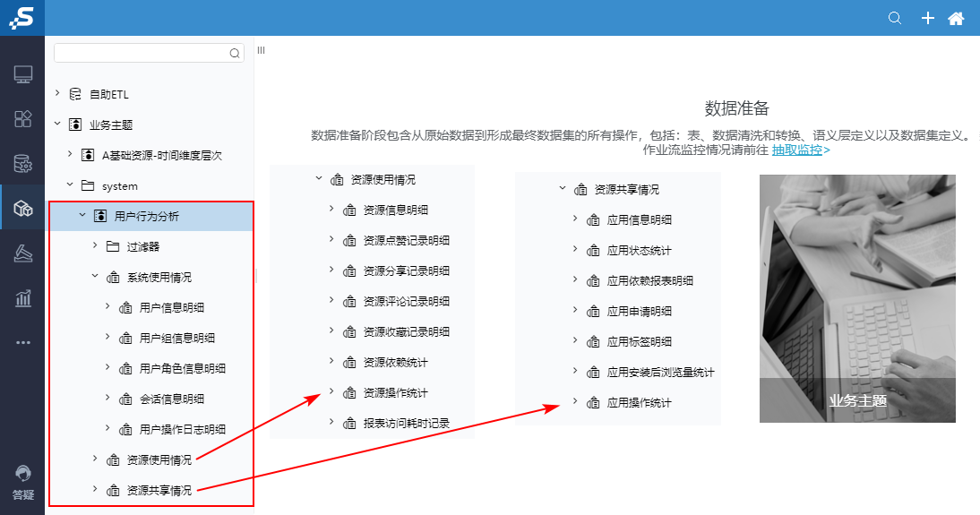The width and height of the screenshot is (980, 515).
Task: Expand 应用依赖报表明细 node
Action: tap(575, 279)
